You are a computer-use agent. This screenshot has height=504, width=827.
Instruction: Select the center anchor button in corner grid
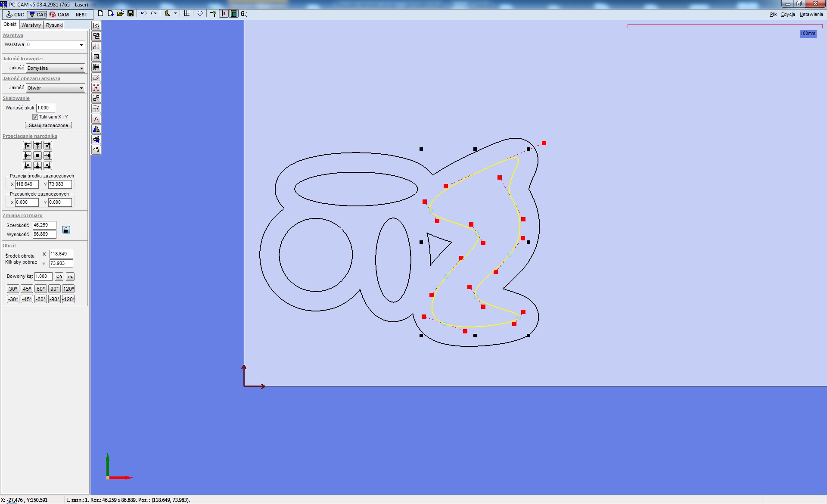click(37, 156)
